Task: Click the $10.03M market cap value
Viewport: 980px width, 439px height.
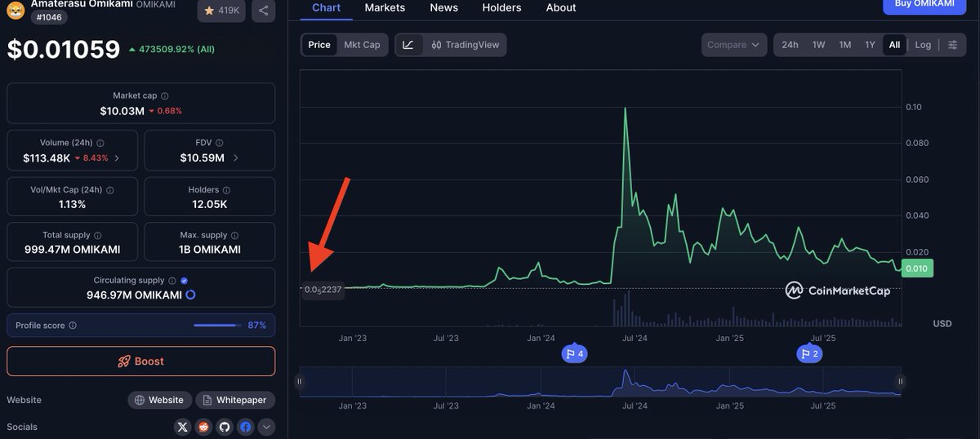Action: click(x=121, y=110)
